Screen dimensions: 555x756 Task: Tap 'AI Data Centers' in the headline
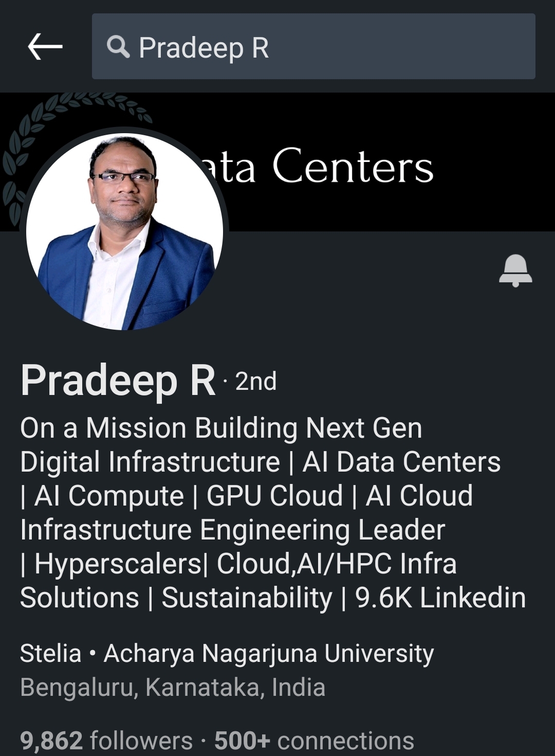click(401, 462)
